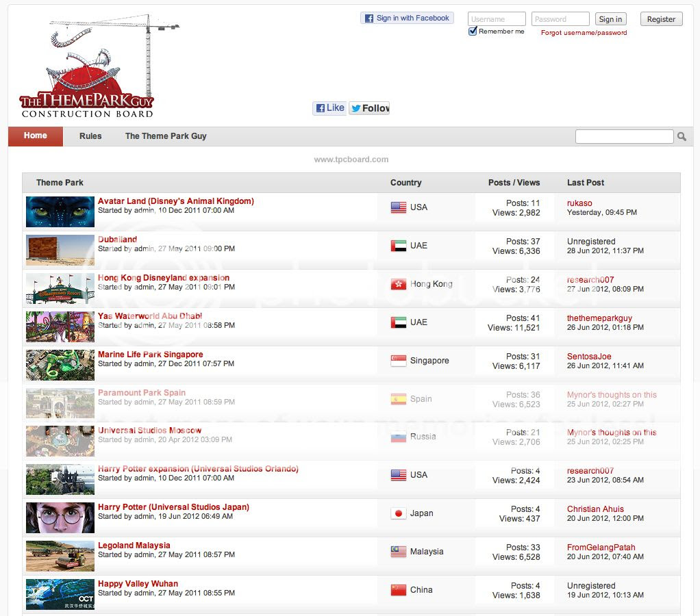Click the UAE flag in Yas Waterworld row
Screen dimensions: 700x616
pyautogui.click(x=398, y=322)
